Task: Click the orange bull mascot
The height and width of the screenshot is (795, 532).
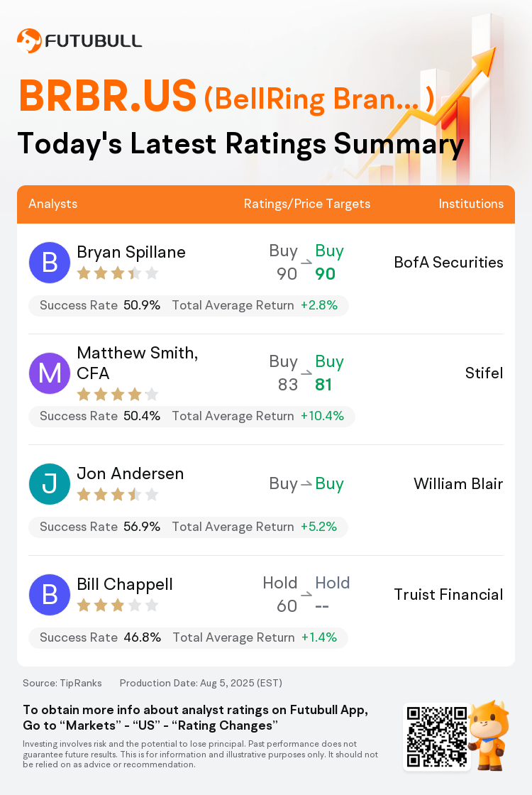Action: (x=489, y=735)
